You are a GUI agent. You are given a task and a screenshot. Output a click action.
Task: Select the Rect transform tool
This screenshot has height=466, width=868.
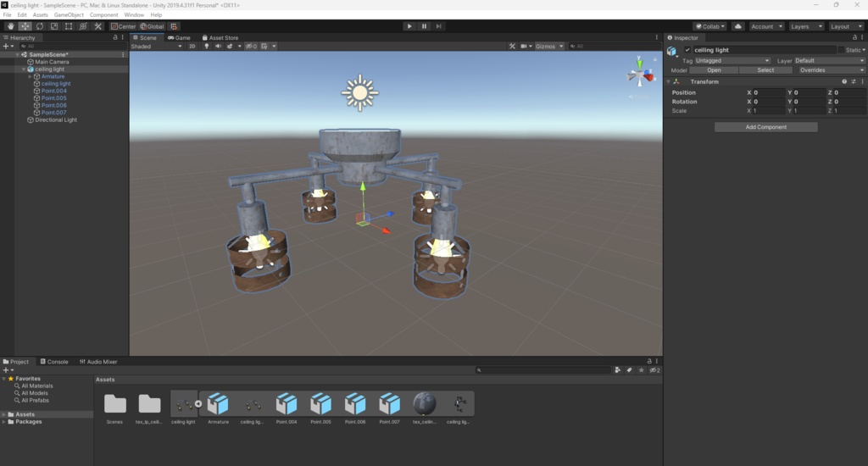click(x=69, y=26)
